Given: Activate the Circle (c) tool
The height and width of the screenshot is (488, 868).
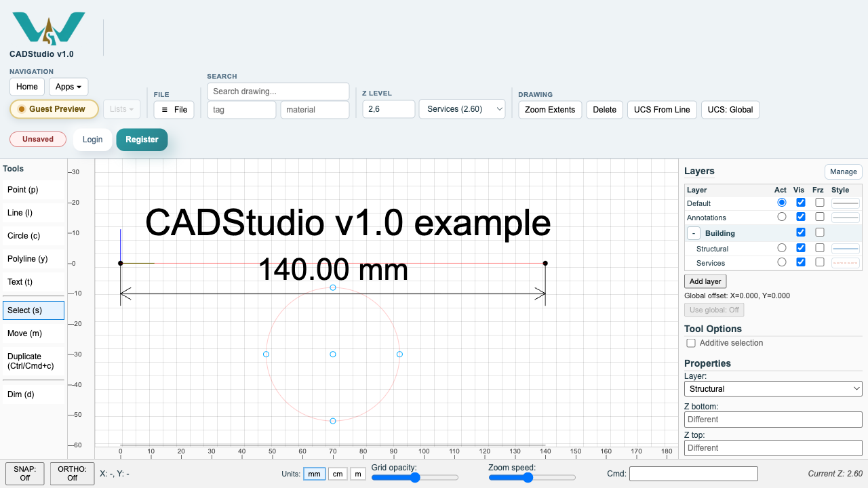Looking at the screenshot, I should (33, 236).
